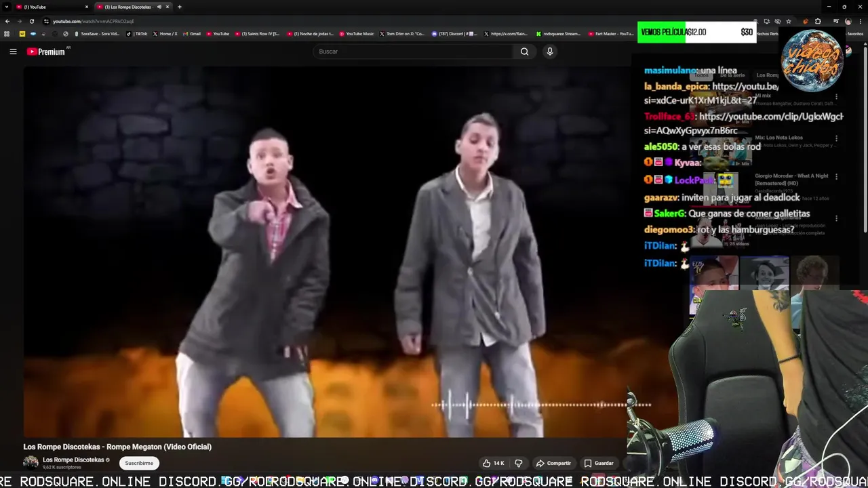Open the browser three-dot menu

click(x=861, y=21)
